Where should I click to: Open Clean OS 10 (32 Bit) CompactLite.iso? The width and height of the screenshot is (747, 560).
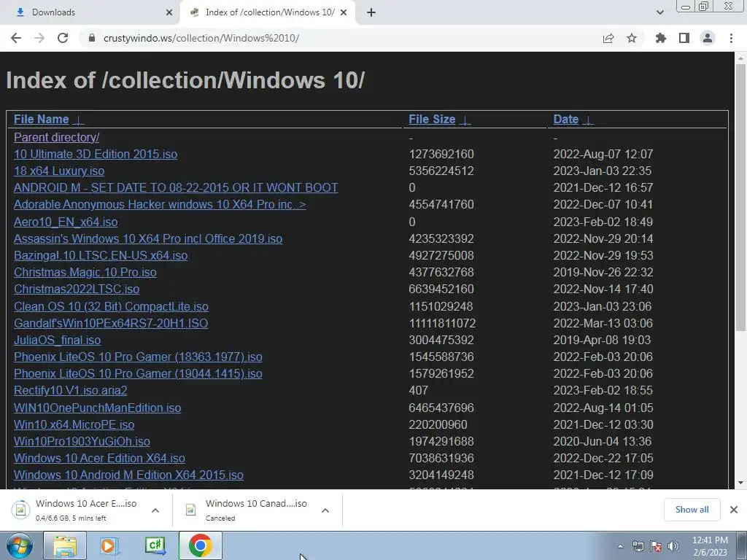[111, 306]
